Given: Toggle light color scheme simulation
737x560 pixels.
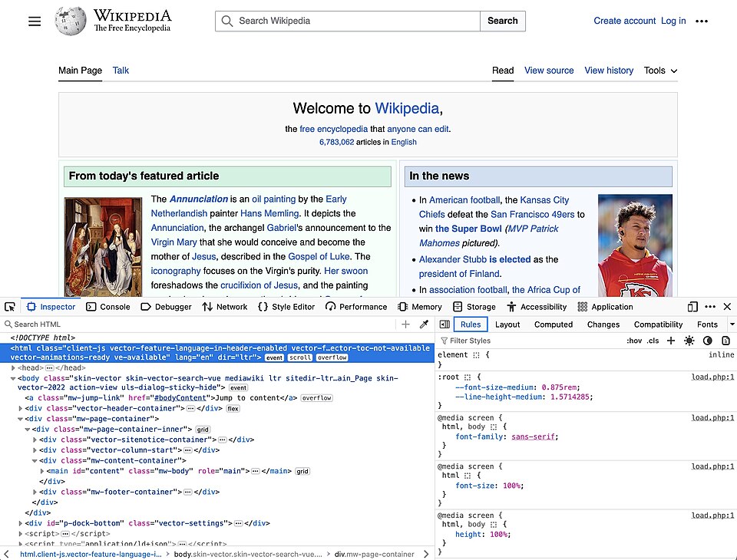Looking at the screenshot, I should click(689, 341).
